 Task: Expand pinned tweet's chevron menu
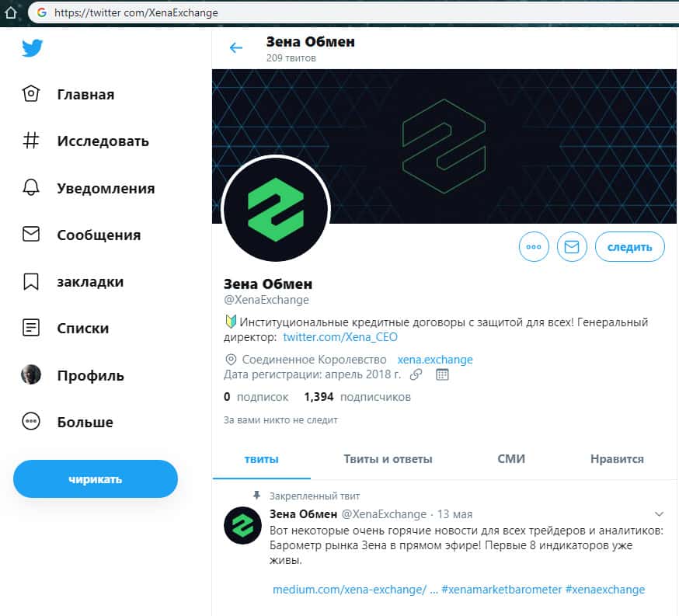660,514
